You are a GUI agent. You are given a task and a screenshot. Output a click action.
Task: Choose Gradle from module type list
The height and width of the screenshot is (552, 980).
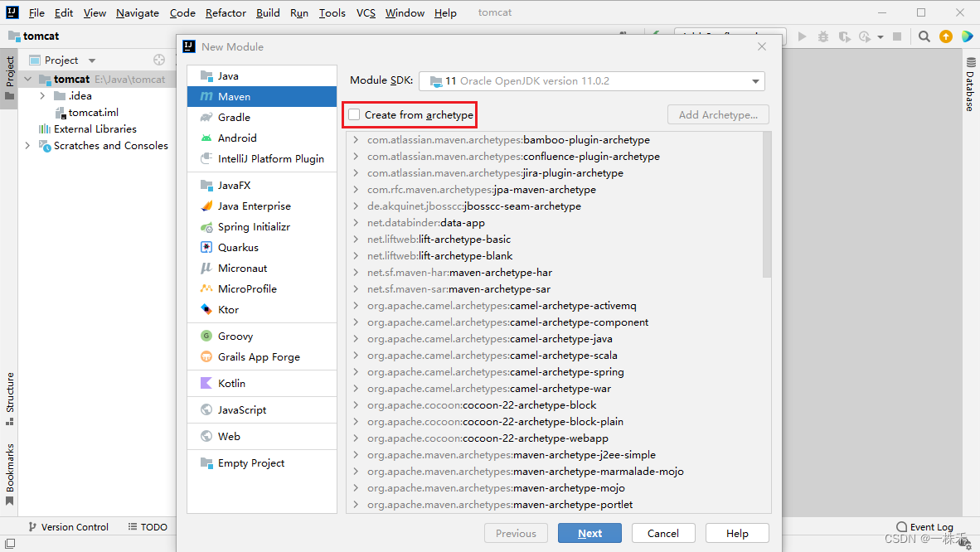pyautogui.click(x=262, y=117)
